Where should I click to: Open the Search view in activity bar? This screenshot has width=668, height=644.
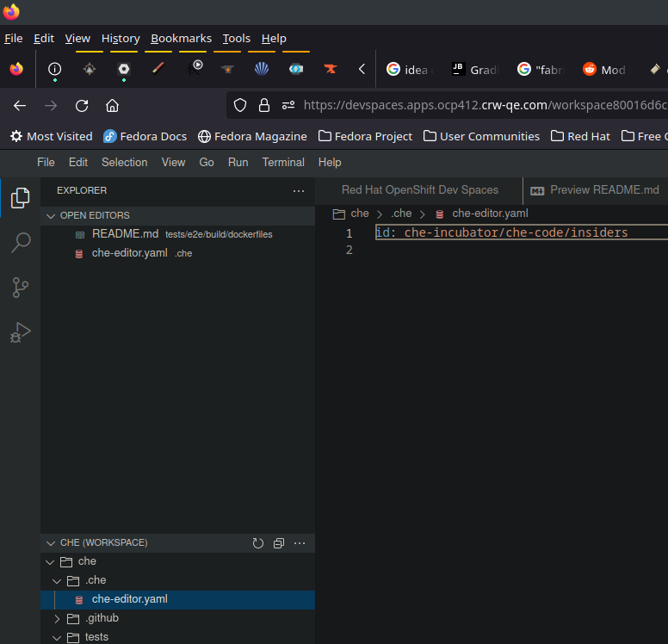click(x=20, y=243)
